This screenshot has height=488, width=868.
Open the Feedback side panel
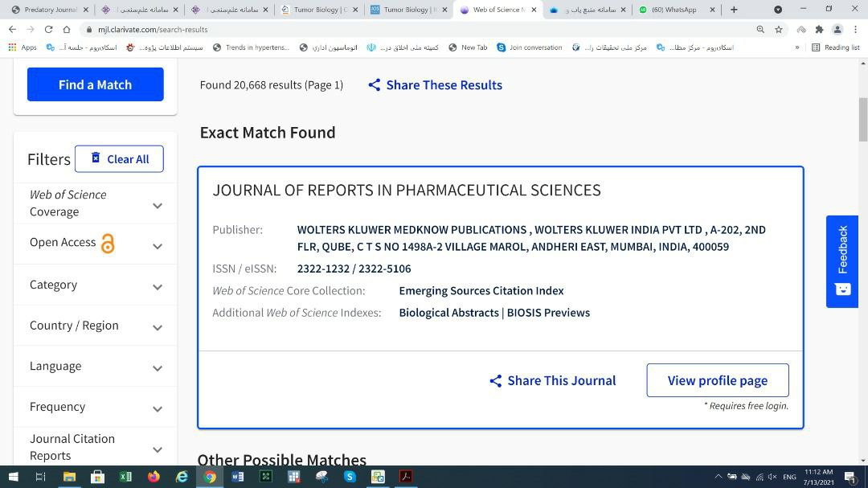click(842, 261)
